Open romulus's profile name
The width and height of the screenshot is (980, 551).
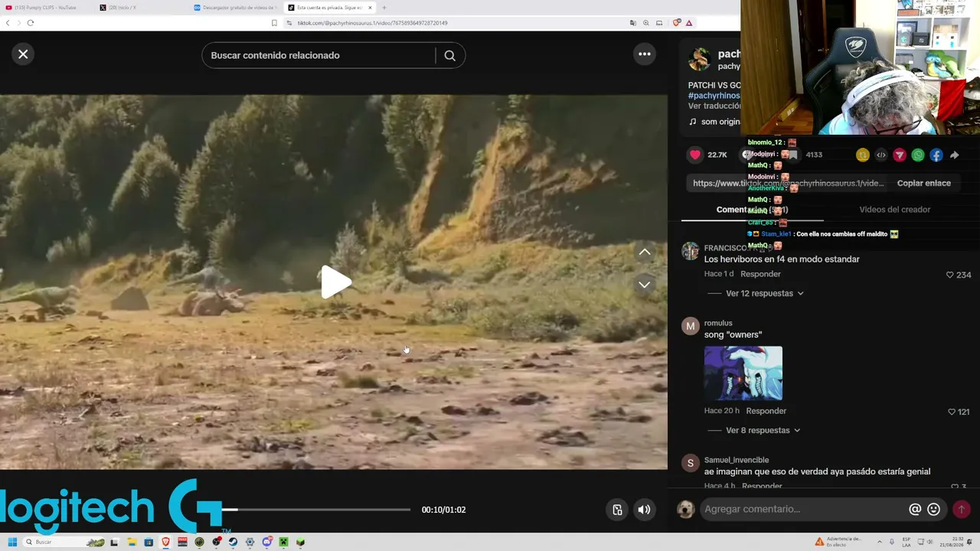(718, 323)
